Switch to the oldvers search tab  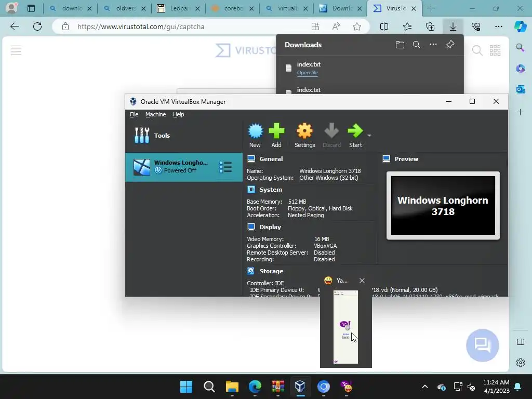point(125,8)
